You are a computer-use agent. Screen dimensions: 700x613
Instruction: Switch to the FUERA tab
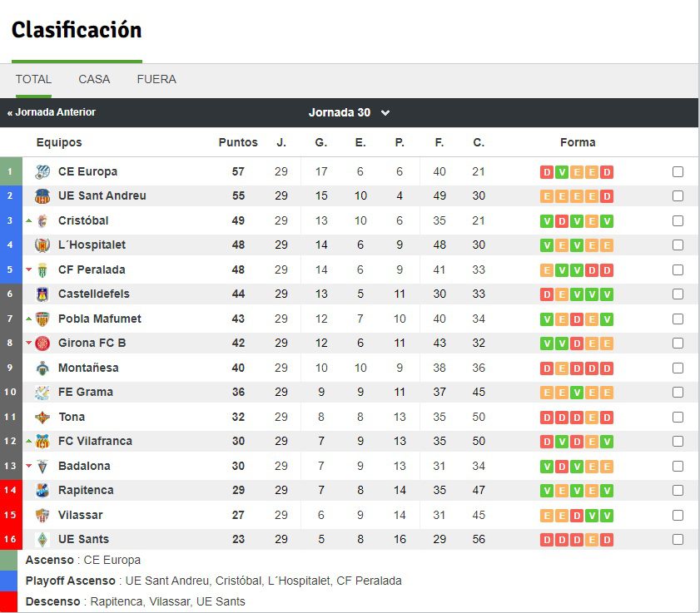pos(156,79)
